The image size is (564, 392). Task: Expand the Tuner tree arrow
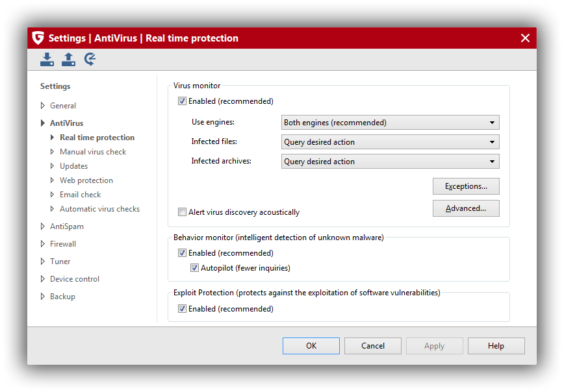pos(43,261)
